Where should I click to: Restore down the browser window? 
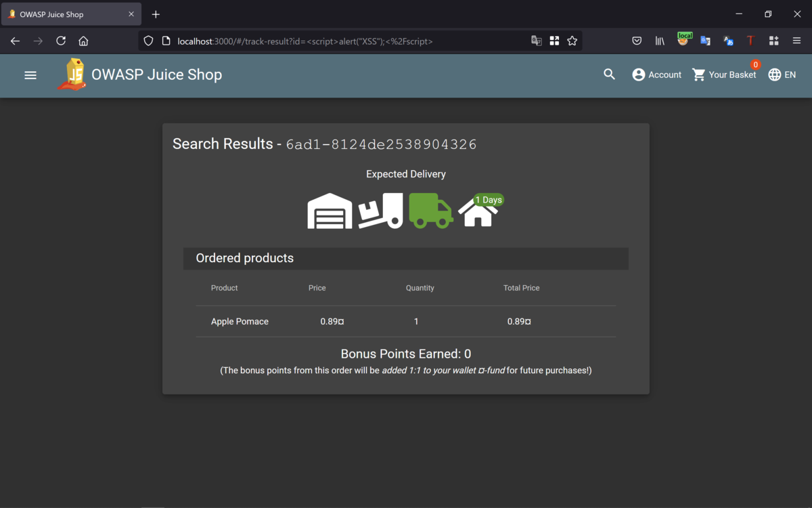[x=768, y=14]
